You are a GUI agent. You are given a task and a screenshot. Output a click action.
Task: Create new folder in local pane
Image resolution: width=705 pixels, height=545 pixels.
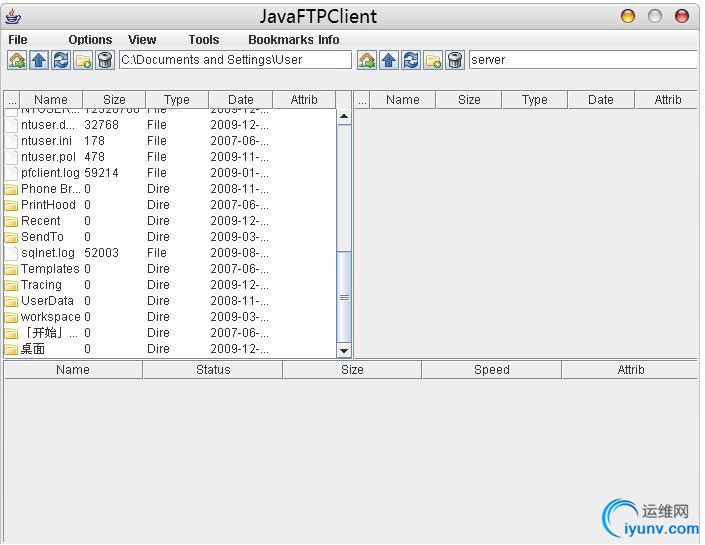pyautogui.click(x=83, y=60)
